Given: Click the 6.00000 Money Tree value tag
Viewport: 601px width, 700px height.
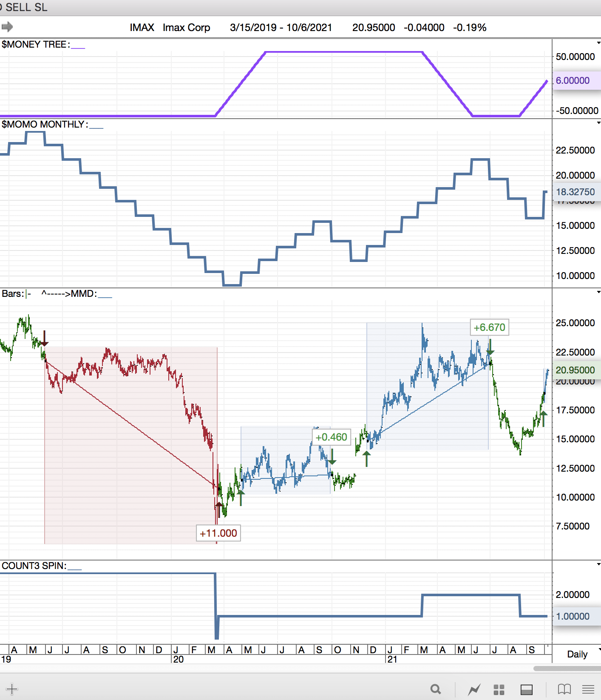Looking at the screenshot, I should click(576, 80).
